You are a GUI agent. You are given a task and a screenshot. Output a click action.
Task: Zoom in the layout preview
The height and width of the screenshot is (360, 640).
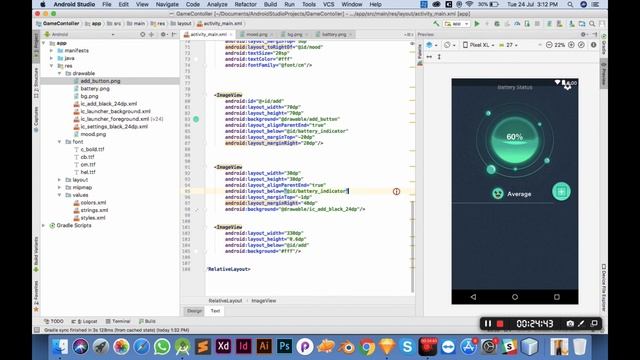coord(571,45)
